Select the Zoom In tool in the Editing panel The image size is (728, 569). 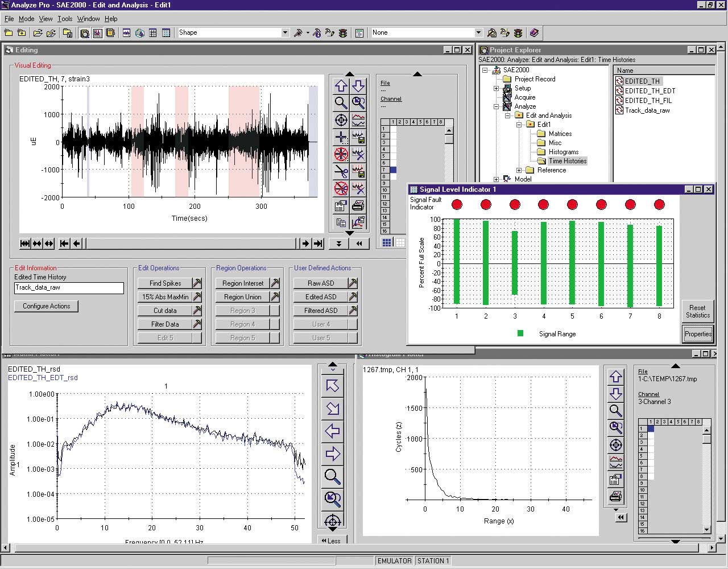[x=341, y=103]
